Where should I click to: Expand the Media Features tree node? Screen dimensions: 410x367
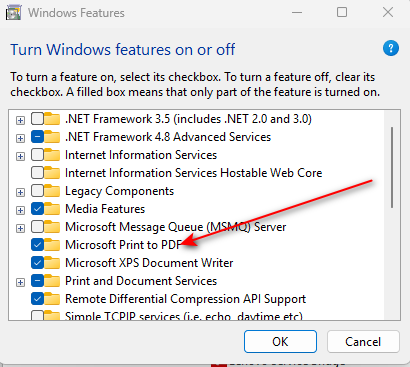pos(20,210)
